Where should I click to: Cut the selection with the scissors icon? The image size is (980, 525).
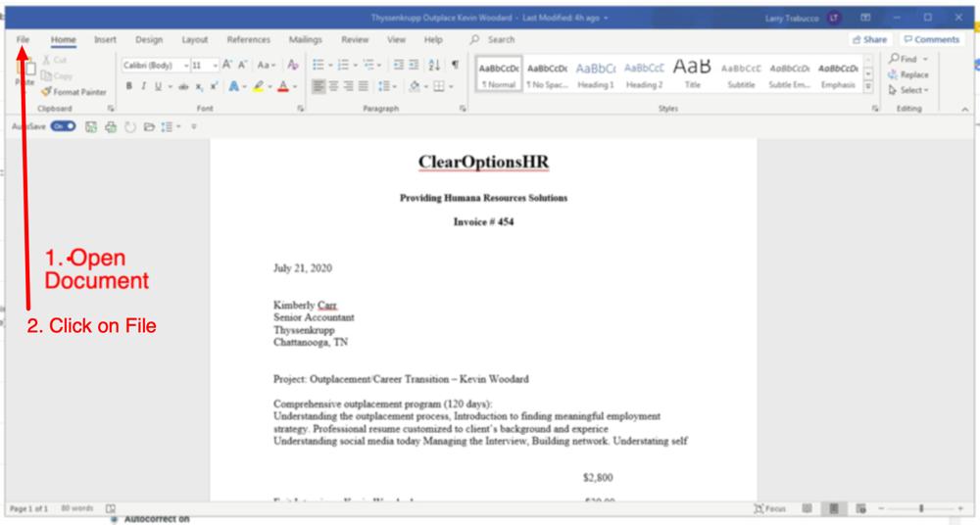46,60
